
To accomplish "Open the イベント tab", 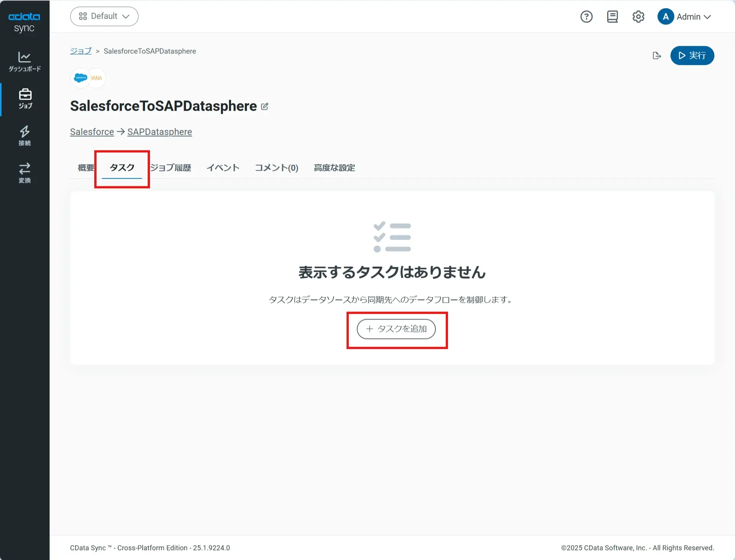I will tap(223, 168).
